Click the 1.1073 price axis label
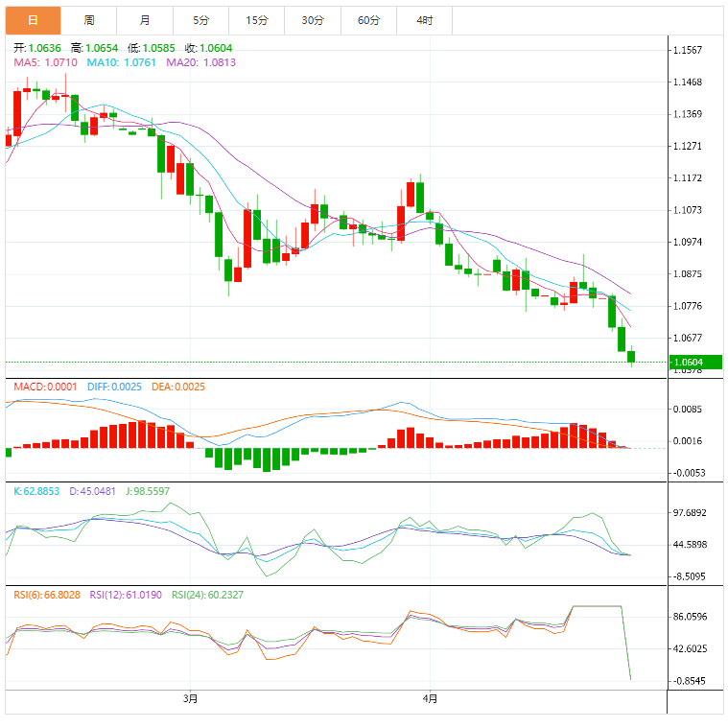 click(x=688, y=210)
